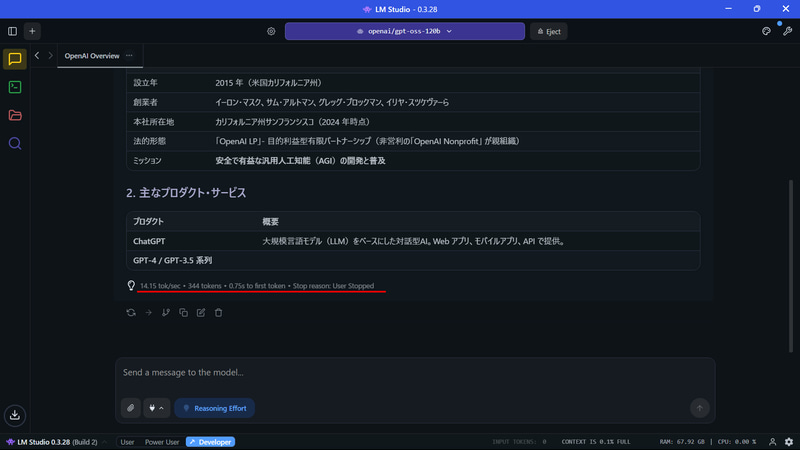Click LM Studio 0.3.28 version label
This screenshot has height=450, width=800.
click(x=52, y=442)
